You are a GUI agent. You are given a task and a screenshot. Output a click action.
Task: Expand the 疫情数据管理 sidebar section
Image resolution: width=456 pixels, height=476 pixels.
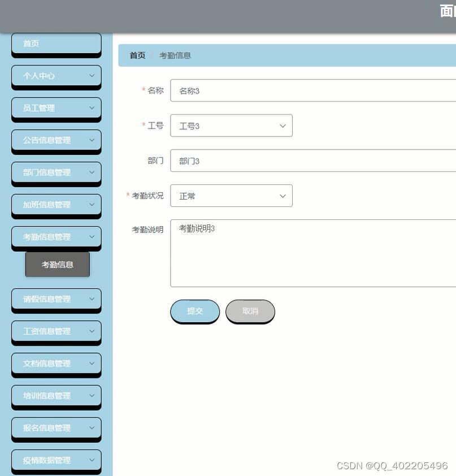(x=56, y=460)
